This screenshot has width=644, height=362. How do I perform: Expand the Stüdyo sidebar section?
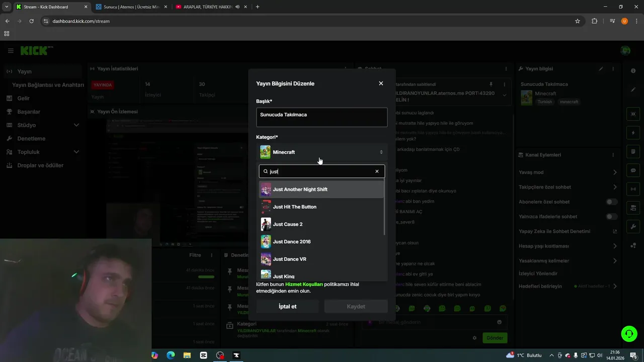click(76, 125)
